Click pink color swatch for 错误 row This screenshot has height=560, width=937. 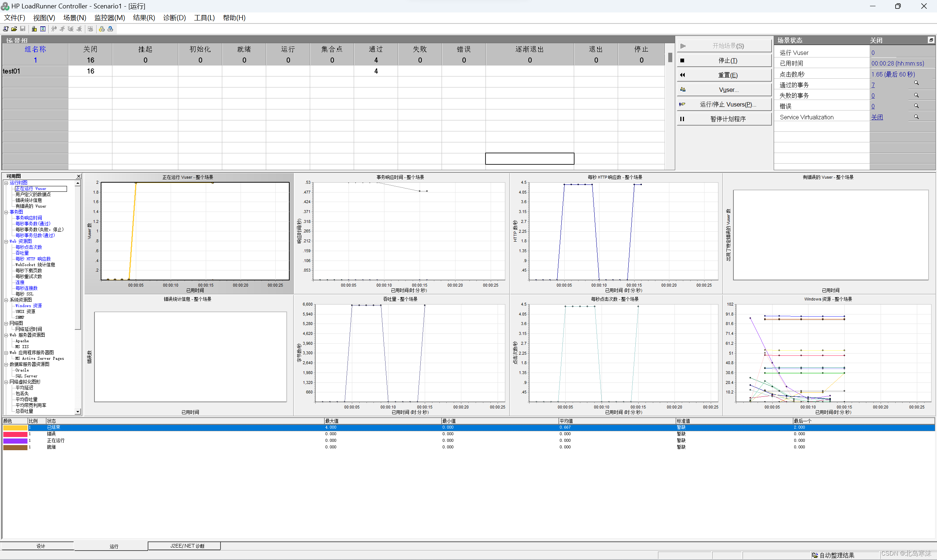coord(15,434)
